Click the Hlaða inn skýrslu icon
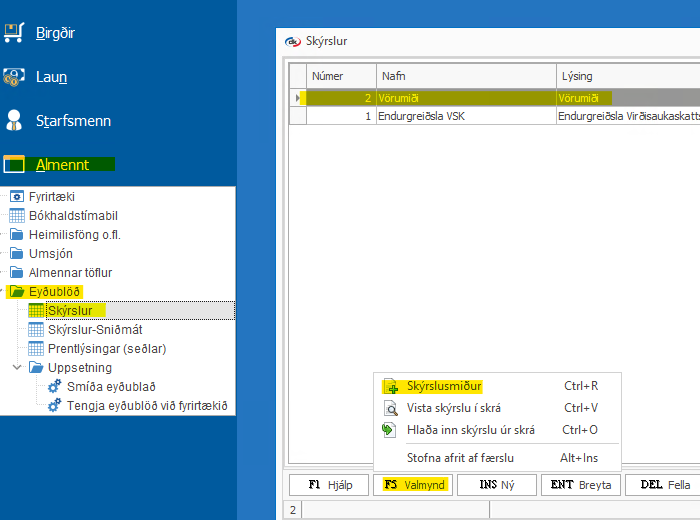Screen dimensions: 700x520 coord(390,430)
